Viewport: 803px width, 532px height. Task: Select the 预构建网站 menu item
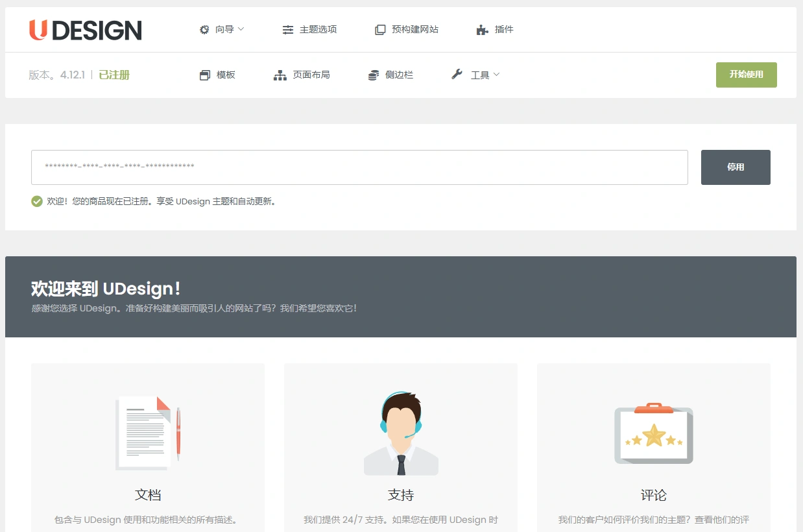[x=414, y=29]
